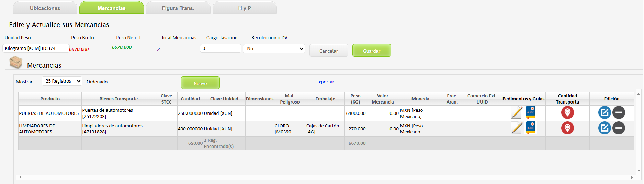Remove the Puertas de automotores row
644x184 pixels.
619,112
